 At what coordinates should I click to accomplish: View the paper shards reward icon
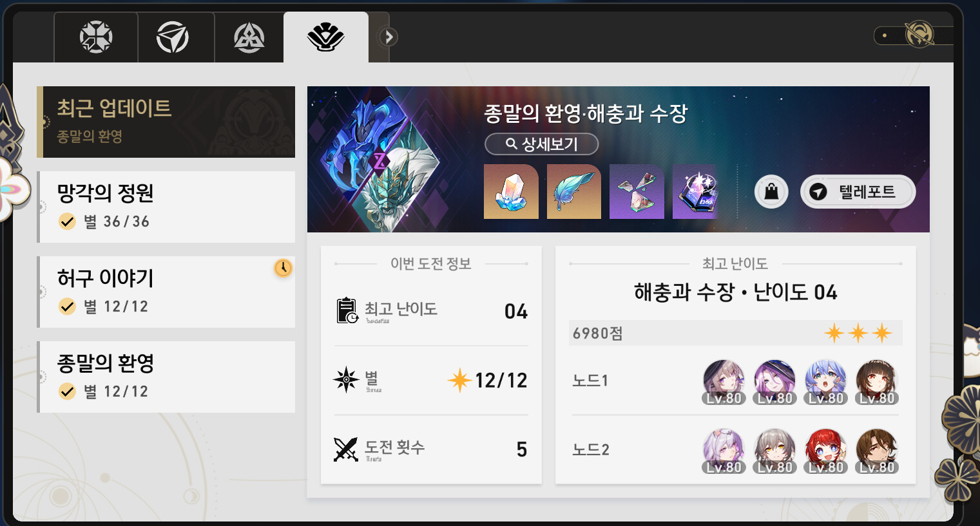tap(637, 191)
